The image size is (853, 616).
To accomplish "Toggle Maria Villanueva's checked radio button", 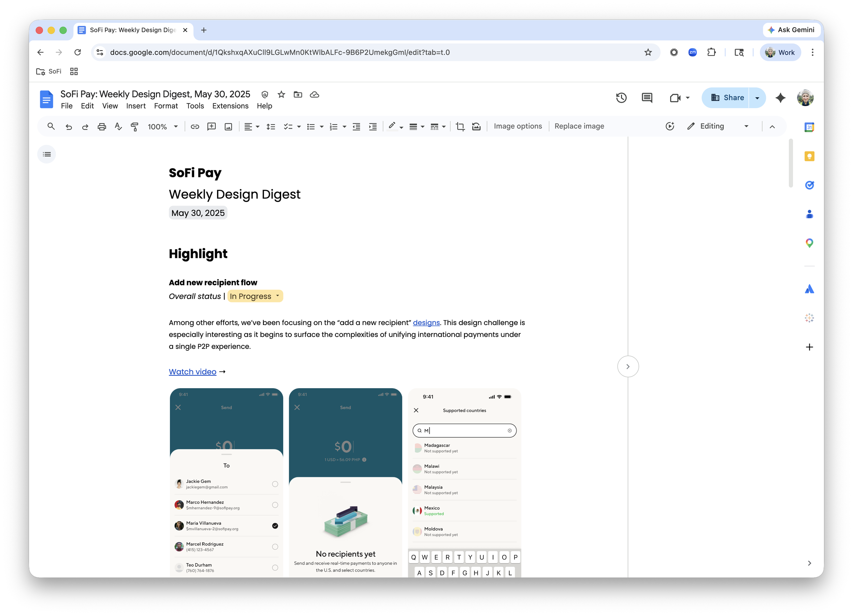I will point(275,526).
